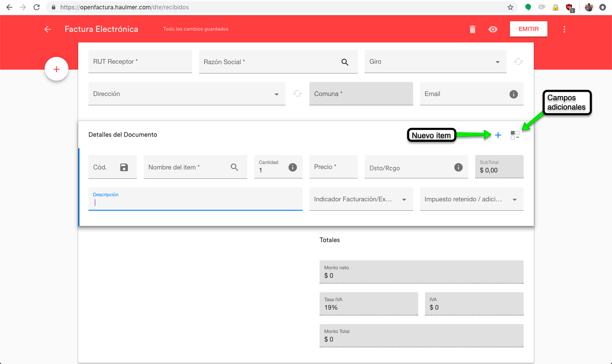Viewport: 612px width, 364px height.
Task: Reload the page in browser toolbar
Action: [37, 7]
